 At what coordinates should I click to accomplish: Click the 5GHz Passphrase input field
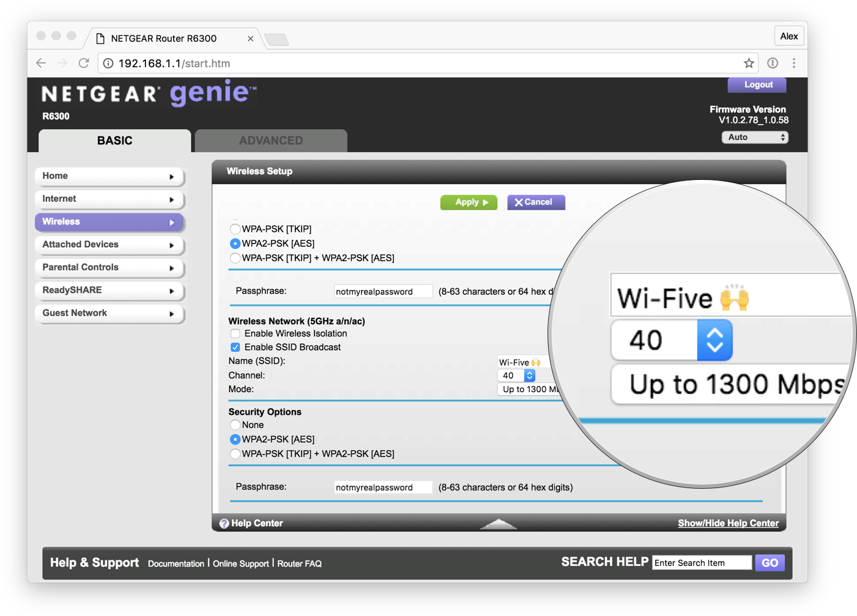click(383, 488)
